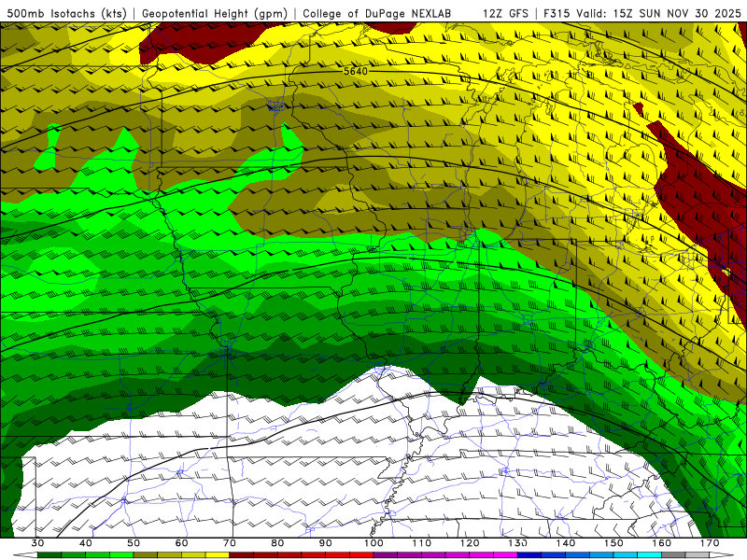Select the darkest green swatch at 30 kts
Viewport: 747px width, 560px height.
point(49,555)
